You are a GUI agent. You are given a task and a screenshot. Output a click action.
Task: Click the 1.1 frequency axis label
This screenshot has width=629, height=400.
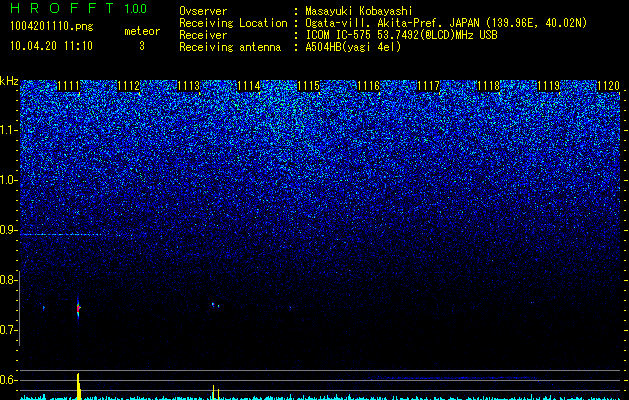(8, 130)
